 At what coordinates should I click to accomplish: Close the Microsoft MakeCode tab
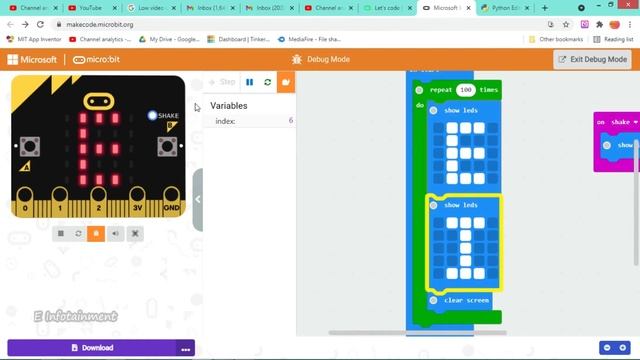pos(469,8)
